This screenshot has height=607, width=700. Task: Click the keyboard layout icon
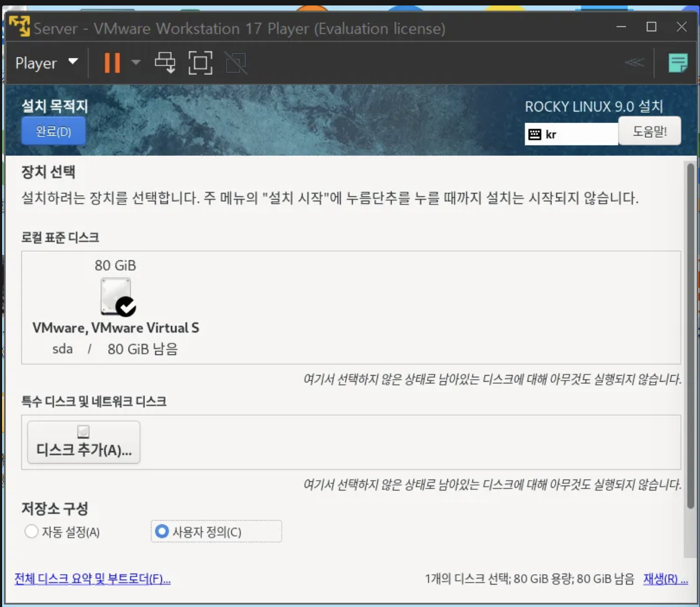pos(535,135)
